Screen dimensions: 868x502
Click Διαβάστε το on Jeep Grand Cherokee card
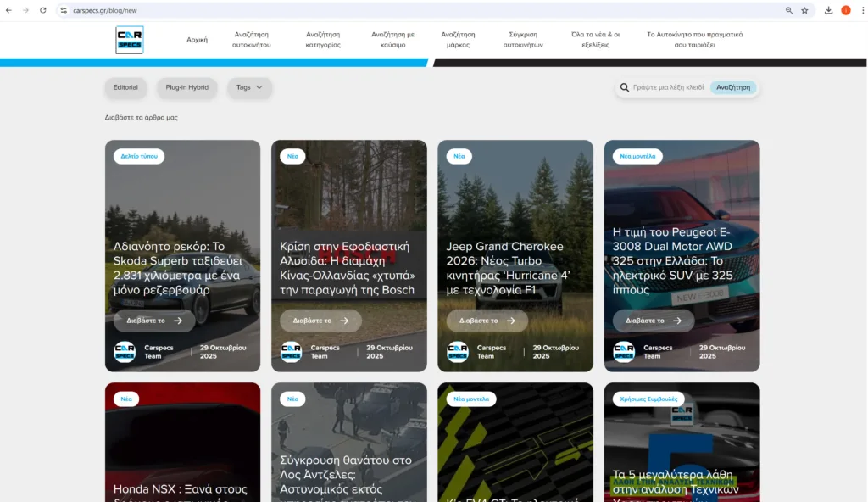[487, 321]
